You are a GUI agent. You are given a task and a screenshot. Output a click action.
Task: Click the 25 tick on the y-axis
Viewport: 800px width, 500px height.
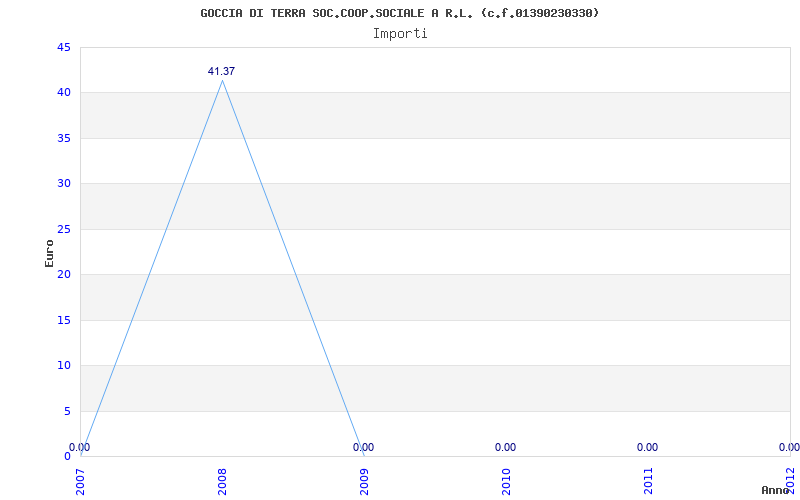tap(64, 229)
